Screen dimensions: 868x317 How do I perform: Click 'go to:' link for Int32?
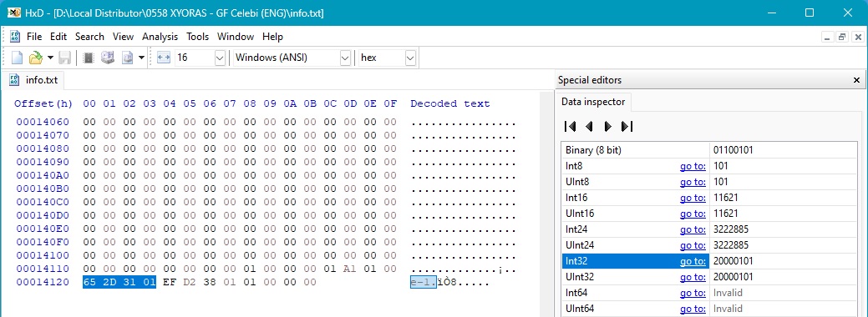click(693, 261)
